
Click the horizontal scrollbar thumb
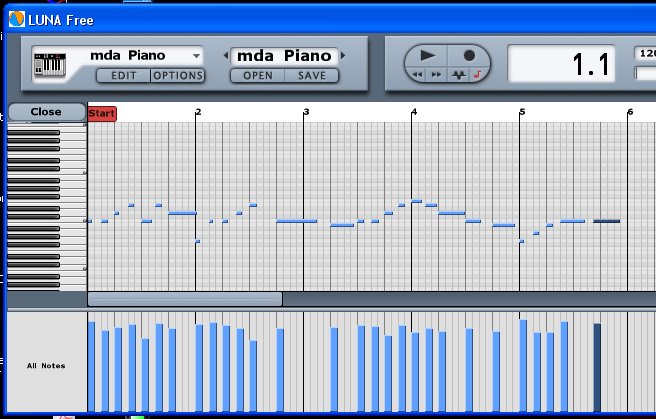pyautogui.click(x=185, y=299)
